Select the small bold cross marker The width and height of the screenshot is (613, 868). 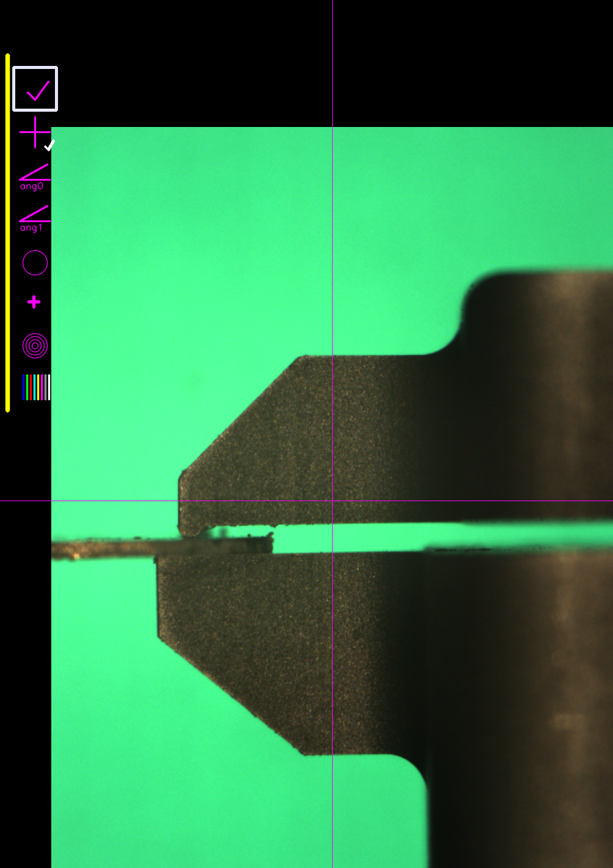34,302
